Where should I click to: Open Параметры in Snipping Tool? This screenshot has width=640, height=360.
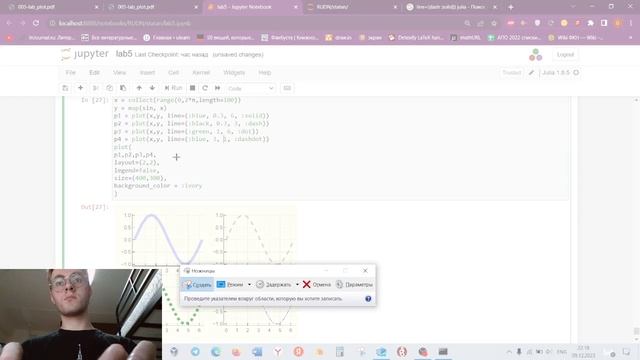tap(354, 284)
